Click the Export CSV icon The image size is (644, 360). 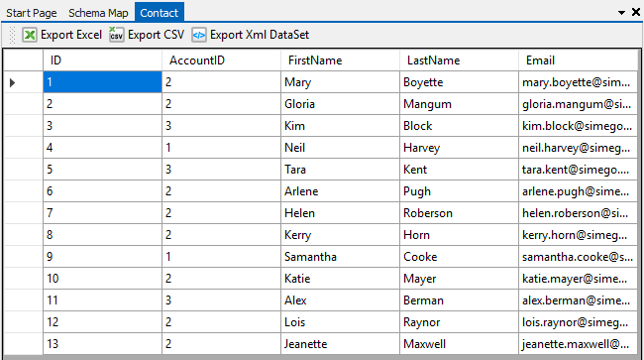click(116, 35)
